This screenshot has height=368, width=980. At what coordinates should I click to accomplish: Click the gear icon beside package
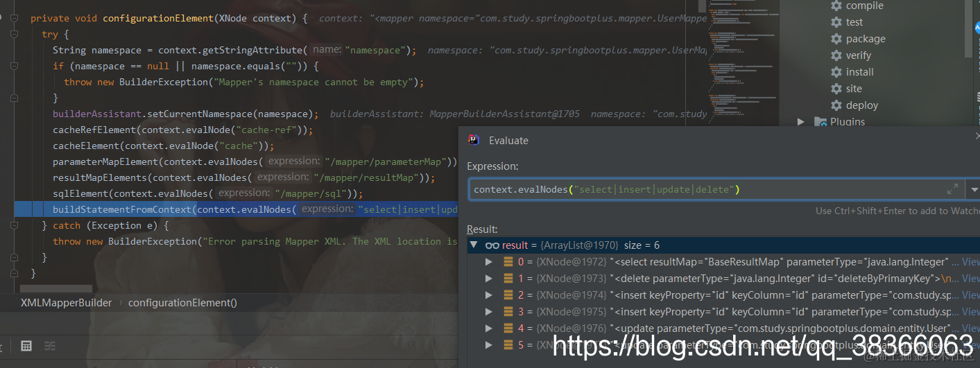pos(836,39)
